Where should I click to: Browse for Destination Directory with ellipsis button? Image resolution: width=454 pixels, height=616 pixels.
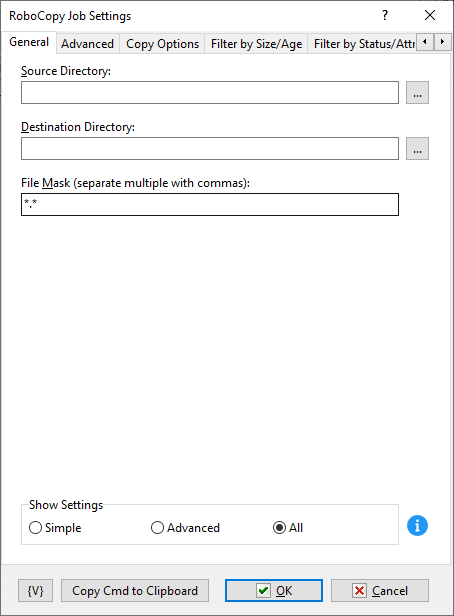pos(417,148)
